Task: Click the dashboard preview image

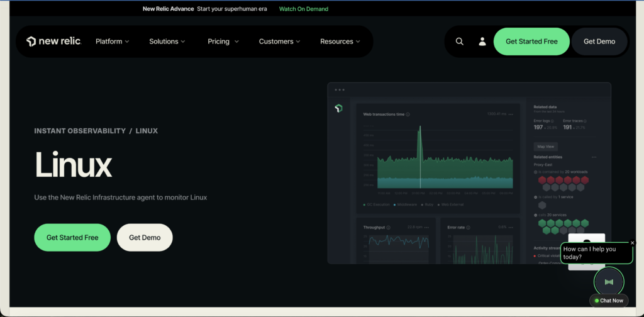Action: click(x=469, y=174)
